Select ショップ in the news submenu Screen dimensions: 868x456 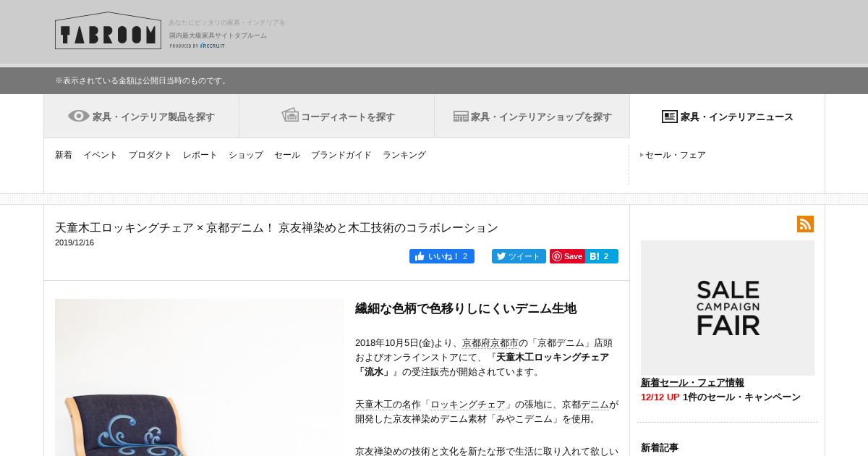click(x=246, y=155)
